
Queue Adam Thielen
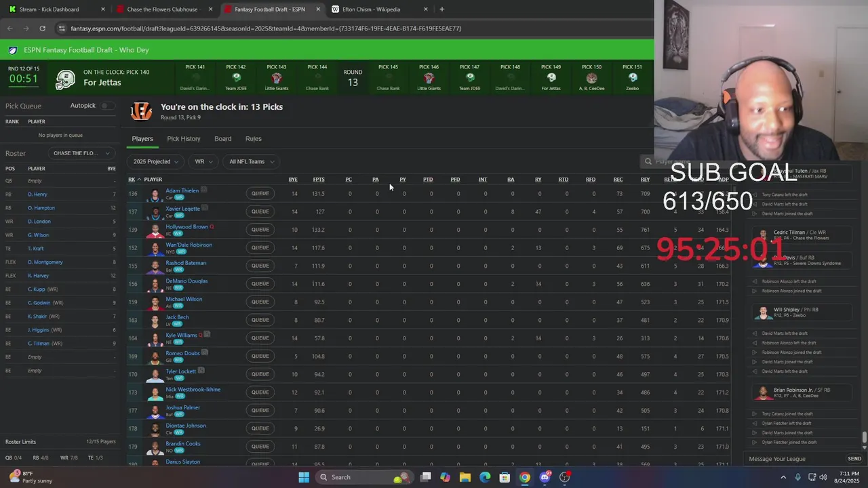point(260,193)
